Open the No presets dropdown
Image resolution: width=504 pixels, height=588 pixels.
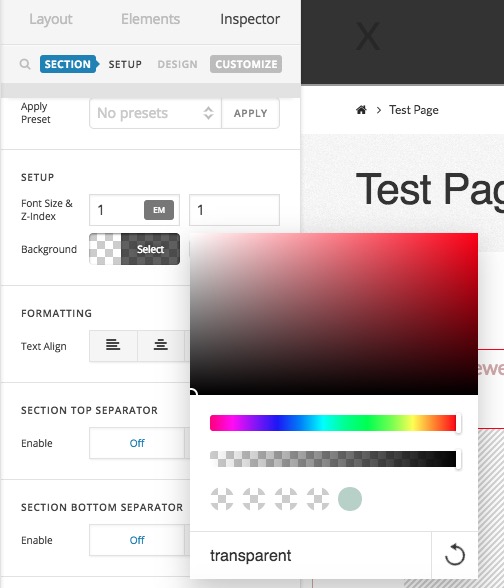pos(155,113)
